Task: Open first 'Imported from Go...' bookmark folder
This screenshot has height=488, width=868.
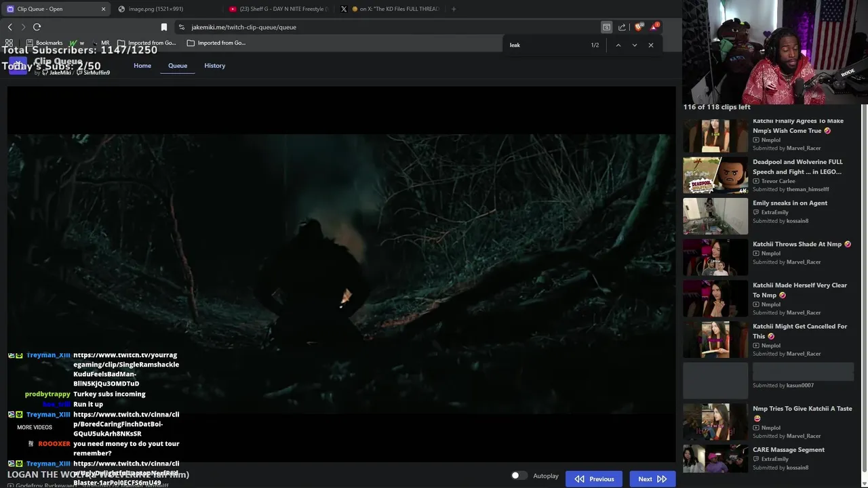Action: coord(146,43)
